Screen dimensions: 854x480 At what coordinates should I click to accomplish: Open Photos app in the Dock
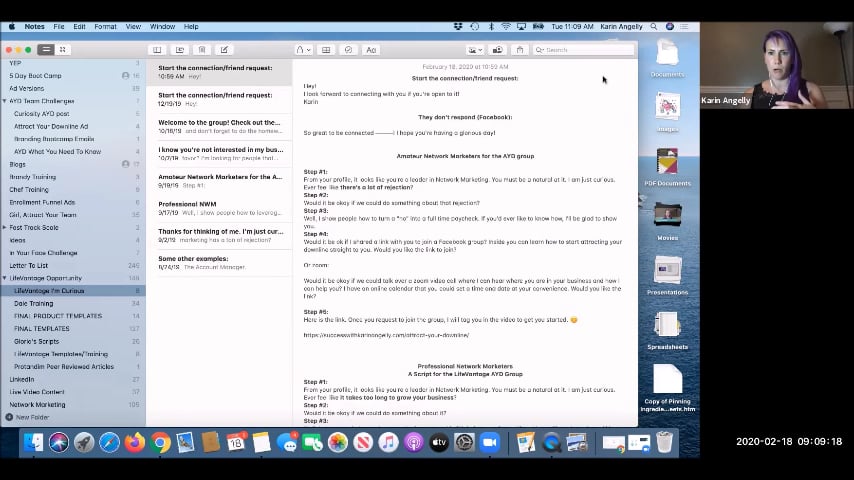338,442
